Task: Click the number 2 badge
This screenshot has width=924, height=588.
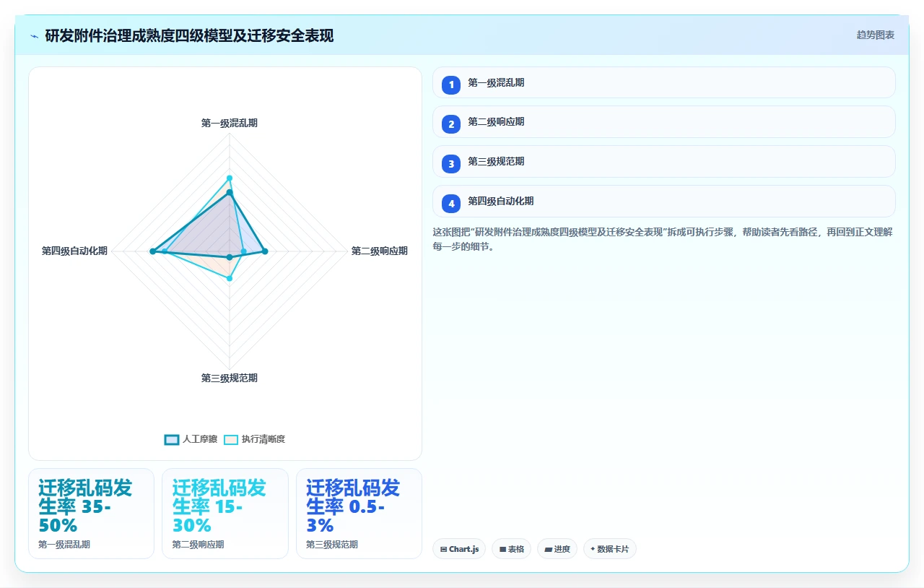Action: (x=451, y=124)
